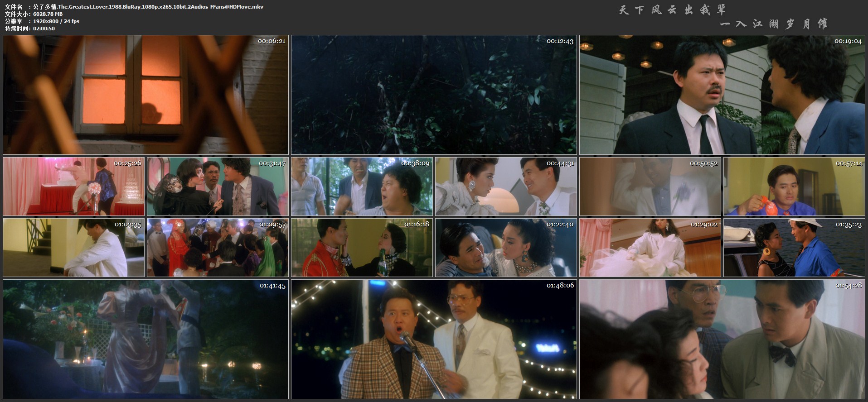Select the thumbnail stamped 00:12:43
868x402 pixels.
pos(434,95)
